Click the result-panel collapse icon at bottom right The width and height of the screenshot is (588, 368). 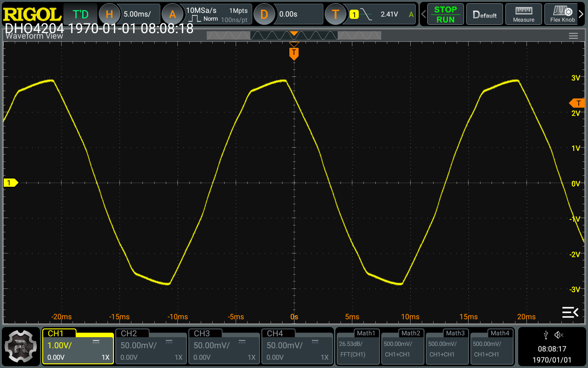click(x=570, y=312)
